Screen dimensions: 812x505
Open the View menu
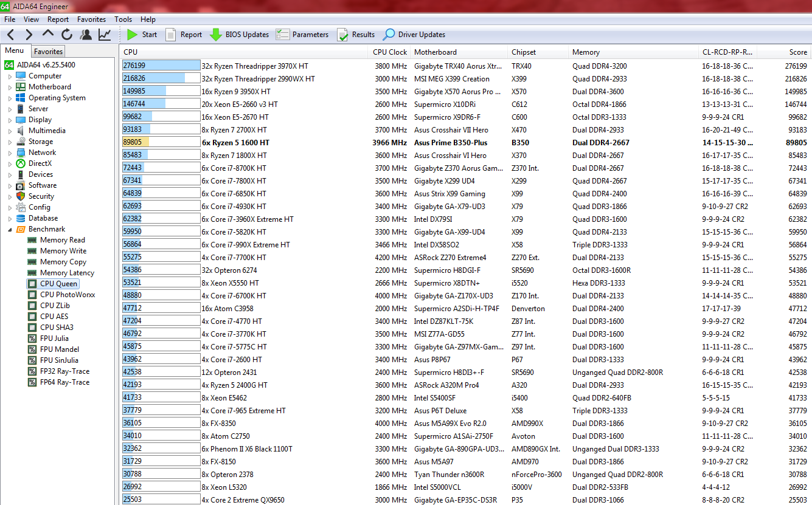tap(31, 19)
